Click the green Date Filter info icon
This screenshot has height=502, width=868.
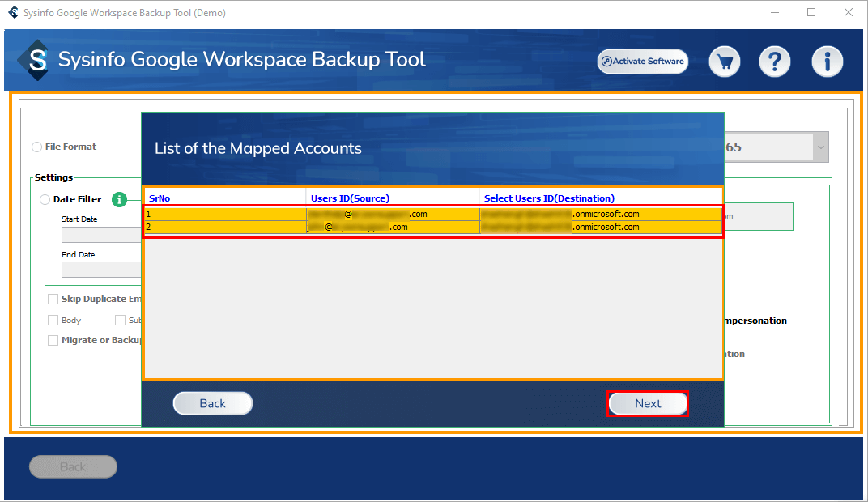tap(120, 199)
